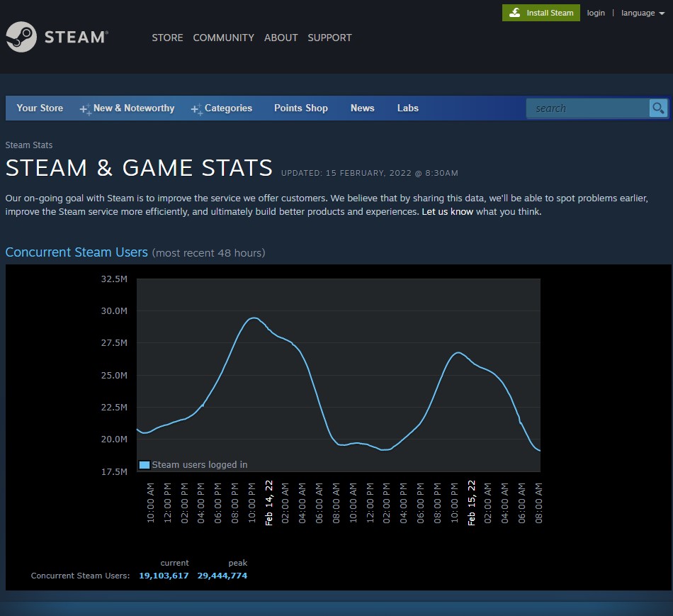This screenshot has height=616, width=673.
Task: Open the Points Shop tab
Action: pos(301,108)
